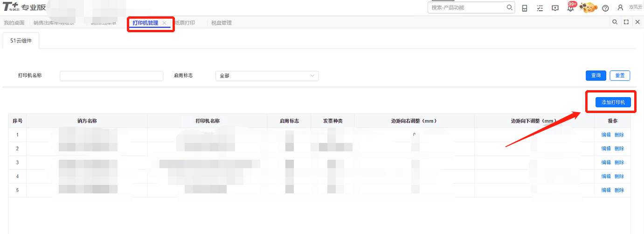
Task: Click the 重置 button
Action: [620, 76]
